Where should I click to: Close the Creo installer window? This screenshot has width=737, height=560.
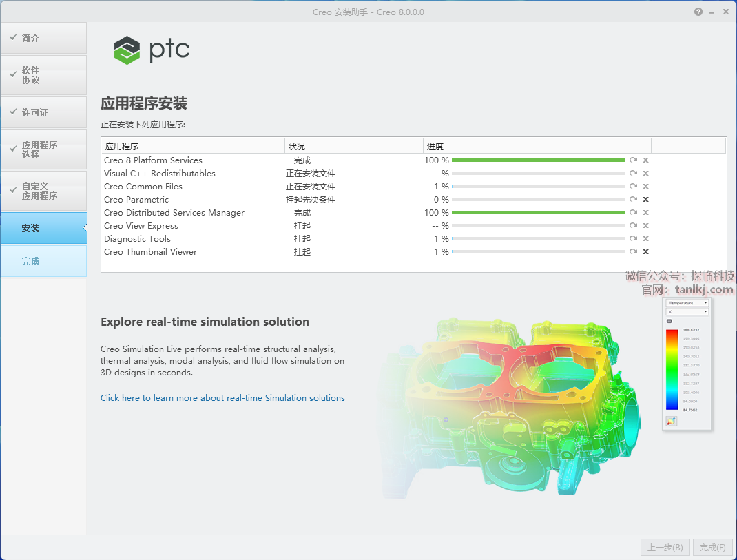(x=726, y=12)
